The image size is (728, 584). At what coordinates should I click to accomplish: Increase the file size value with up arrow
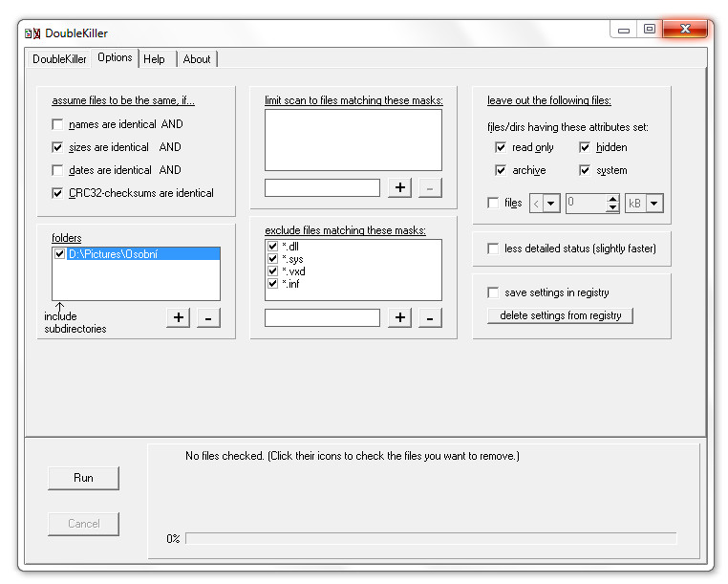point(612,199)
